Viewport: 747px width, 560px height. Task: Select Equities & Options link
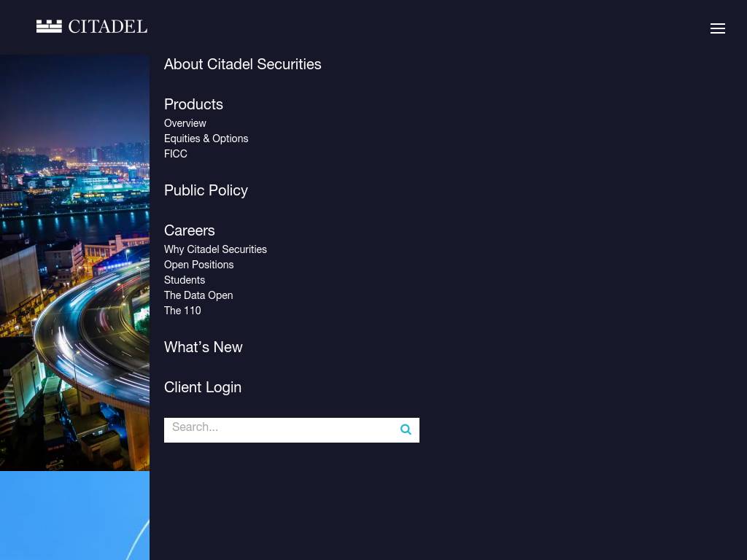[206, 139]
